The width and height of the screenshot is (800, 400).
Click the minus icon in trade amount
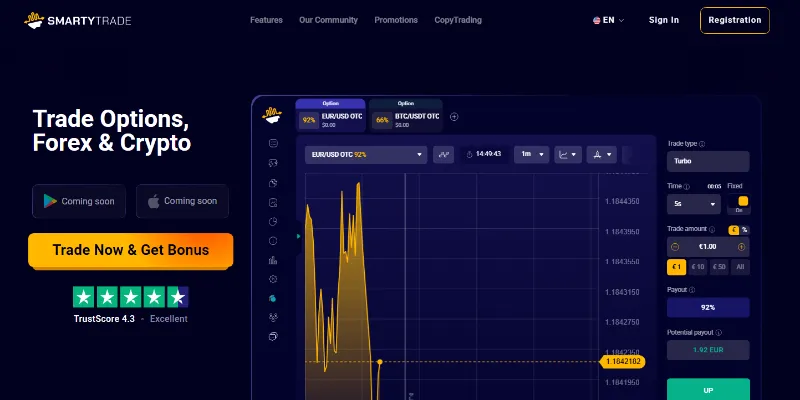(675, 247)
